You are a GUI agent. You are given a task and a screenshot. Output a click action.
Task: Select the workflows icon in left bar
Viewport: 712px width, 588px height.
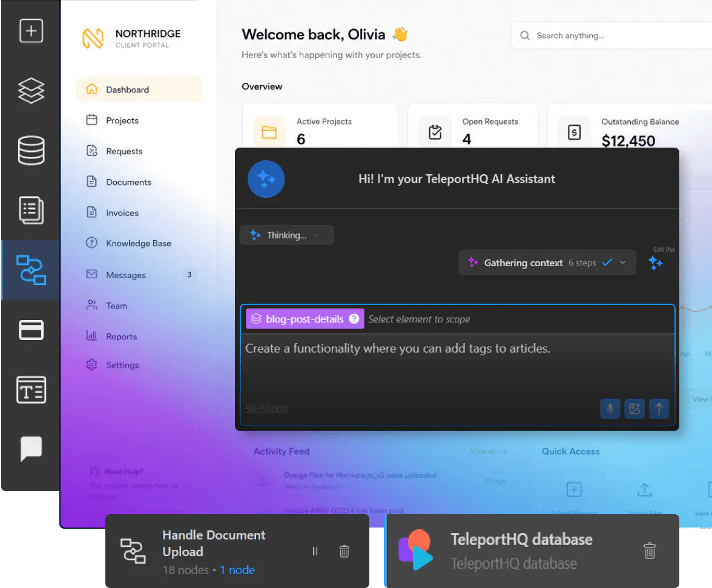click(x=31, y=270)
